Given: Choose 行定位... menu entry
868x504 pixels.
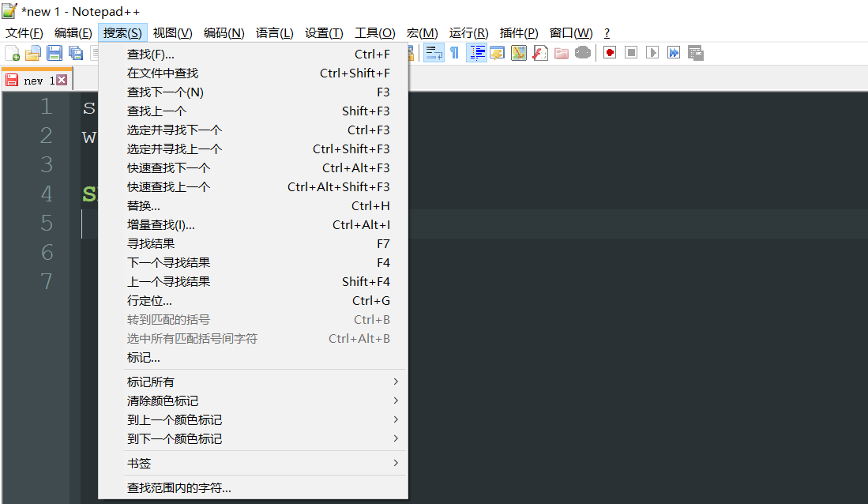Looking at the screenshot, I should coord(253,301).
